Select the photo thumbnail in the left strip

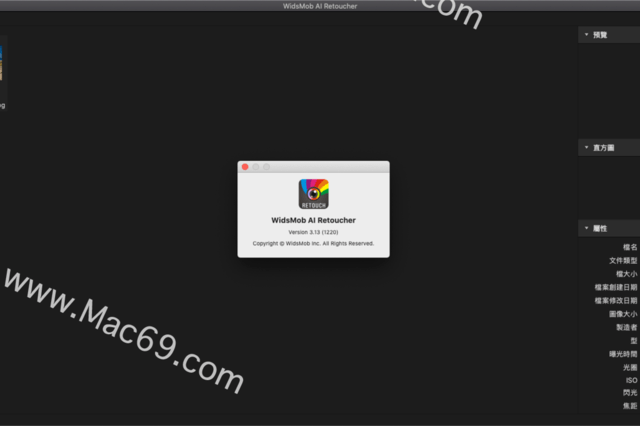pyautogui.click(x=1, y=63)
